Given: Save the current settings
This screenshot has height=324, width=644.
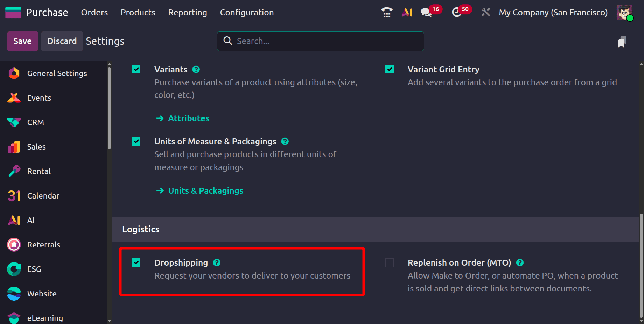Looking at the screenshot, I should tap(22, 41).
